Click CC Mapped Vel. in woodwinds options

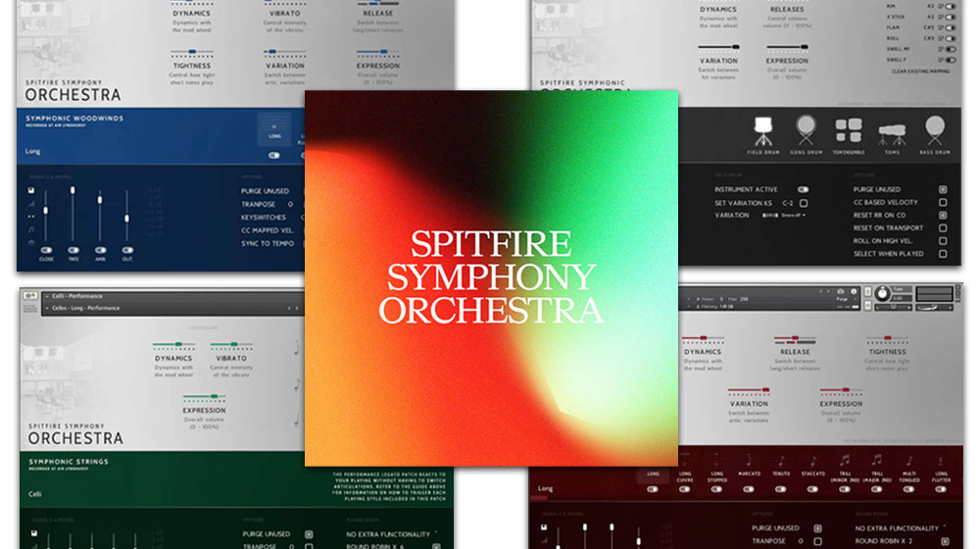click(268, 230)
